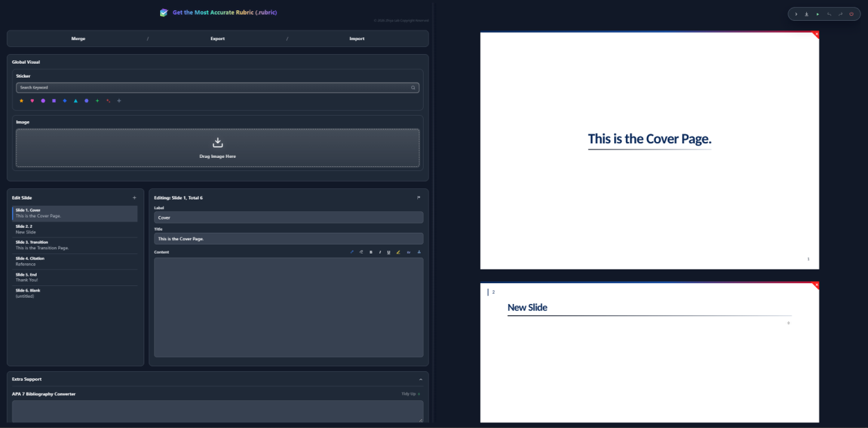868x428 pixels.
Task: Click the red power icon
Action: pyautogui.click(x=851, y=14)
